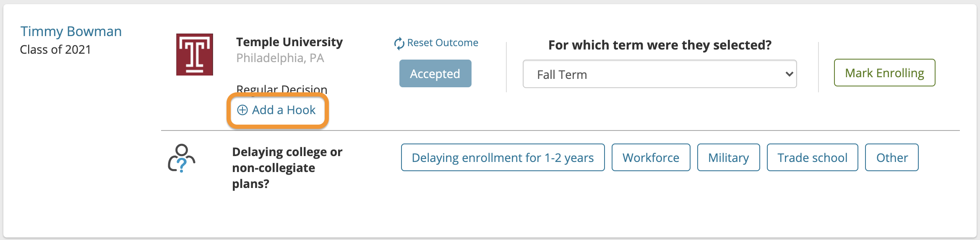Viewport: 980px width, 240px height.
Task: Select Delaying enrollment for 1-2 years option
Action: [503, 157]
